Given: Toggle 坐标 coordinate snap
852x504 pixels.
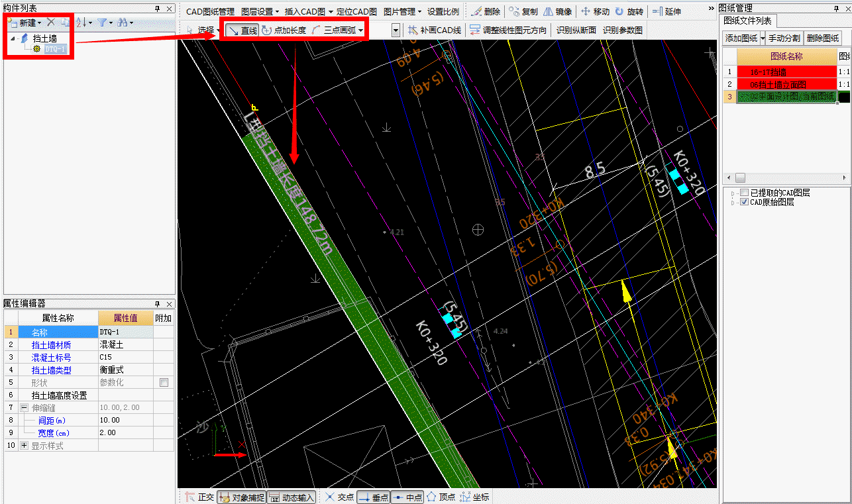Looking at the screenshot, I should tap(474, 497).
